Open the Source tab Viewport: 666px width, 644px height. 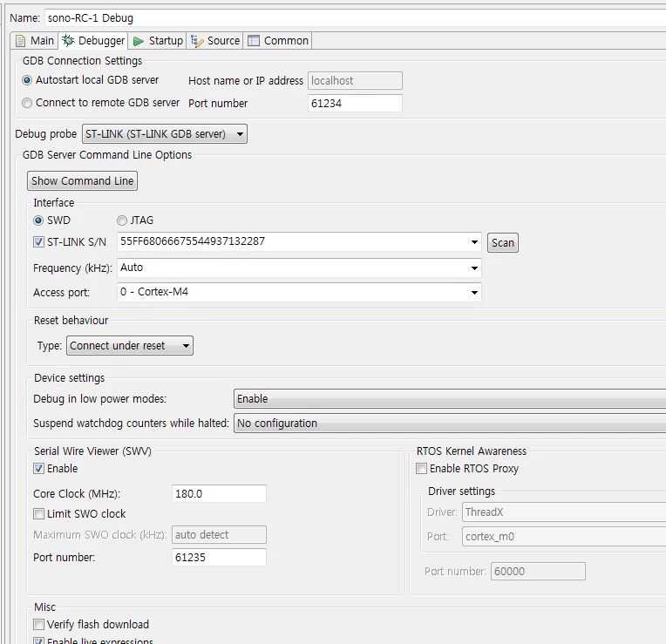[x=215, y=41]
